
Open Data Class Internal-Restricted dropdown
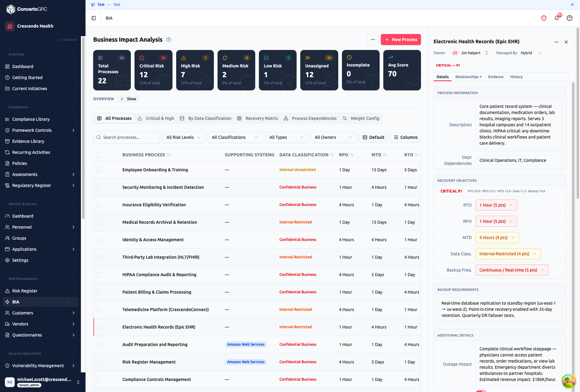tap(508, 254)
